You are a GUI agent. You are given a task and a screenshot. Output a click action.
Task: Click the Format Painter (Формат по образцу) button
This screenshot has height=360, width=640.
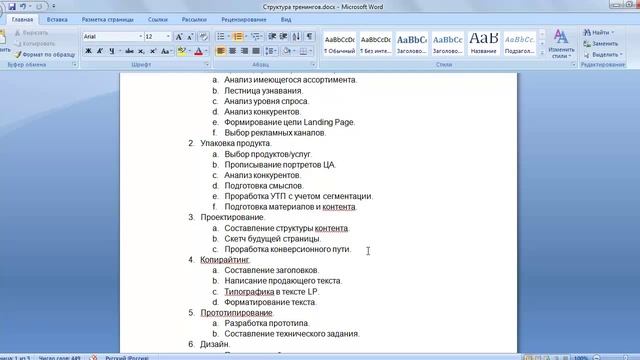point(45,54)
